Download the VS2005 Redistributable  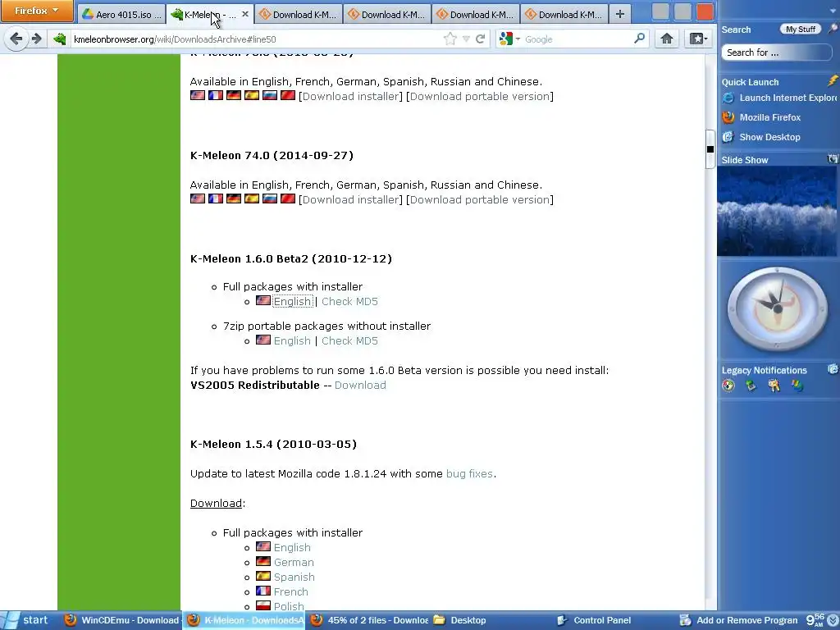click(360, 386)
